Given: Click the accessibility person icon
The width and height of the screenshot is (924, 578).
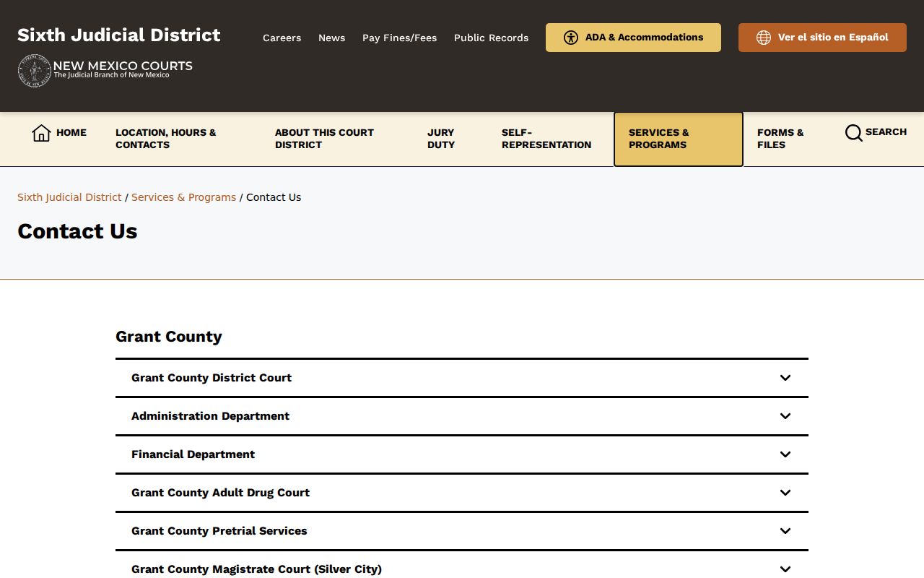Looking at the screenshot, I should (x=571, y=38).
